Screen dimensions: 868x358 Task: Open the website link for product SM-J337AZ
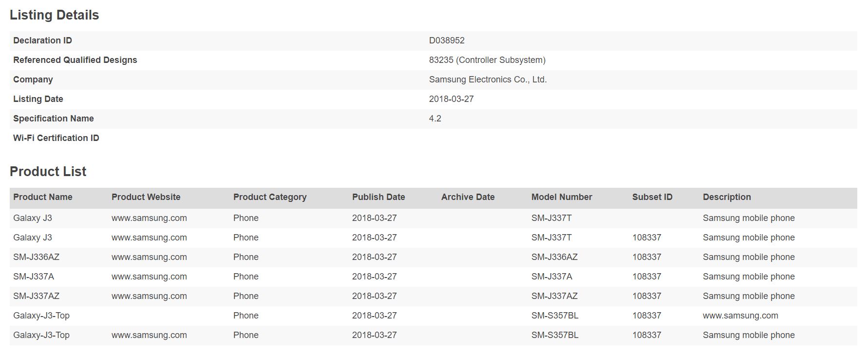(x=149, y=296)
